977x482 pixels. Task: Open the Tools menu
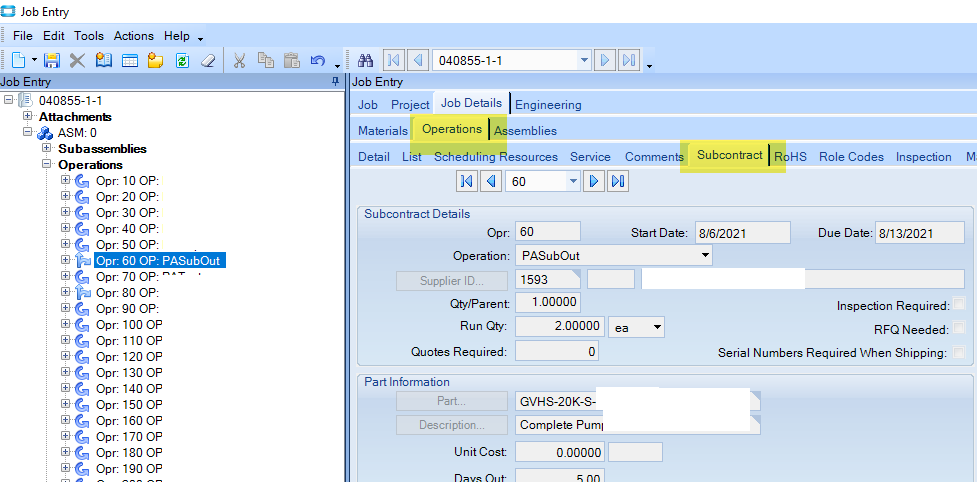[89, 35]
